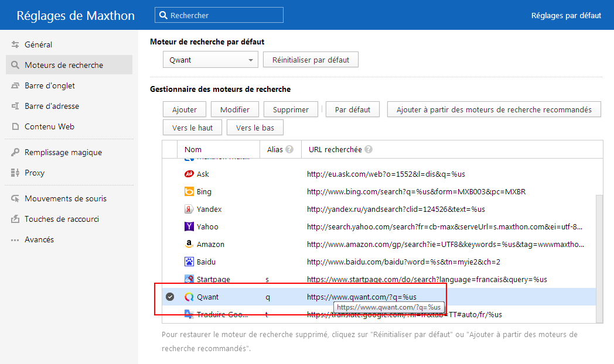
Task: Click the Yandex engine icon
Action: point(189,209)
